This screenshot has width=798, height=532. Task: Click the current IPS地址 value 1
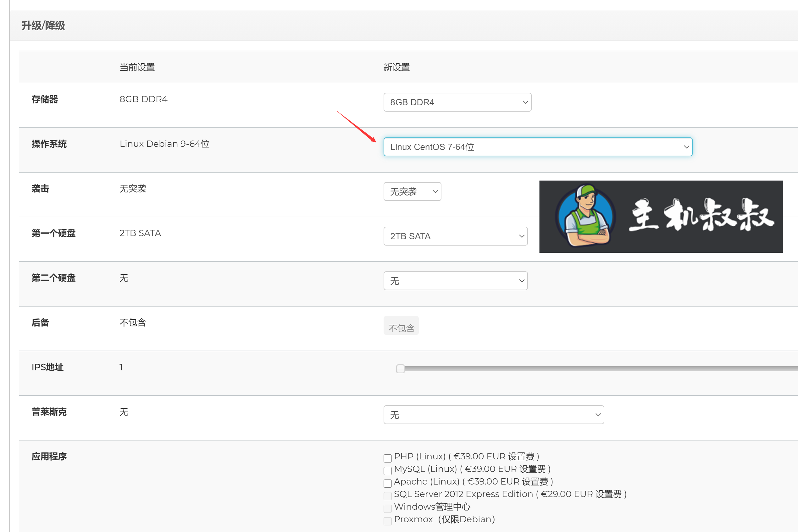121,367
